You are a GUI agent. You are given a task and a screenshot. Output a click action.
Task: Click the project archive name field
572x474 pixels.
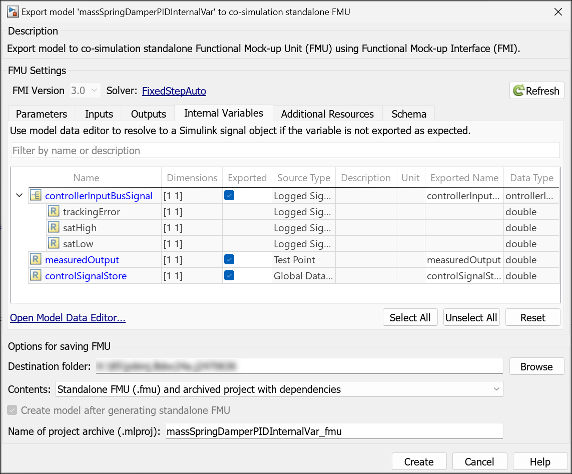point(334,431)
